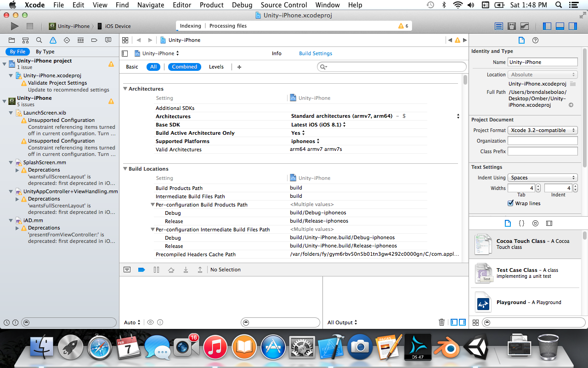Open the Find navigator magnifier icon
Image resolution: width=588 pixels, height=368 pixels.
pyautogui.click(x=40, y=40)
